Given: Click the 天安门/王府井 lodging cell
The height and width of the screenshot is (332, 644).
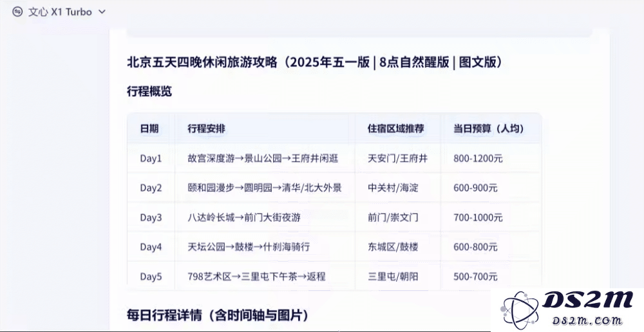Looking at the screenshot, I should [x=397, y=158].
